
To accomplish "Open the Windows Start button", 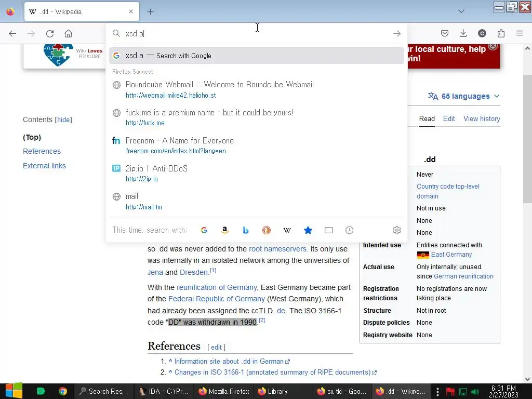I will pos(14,391).
